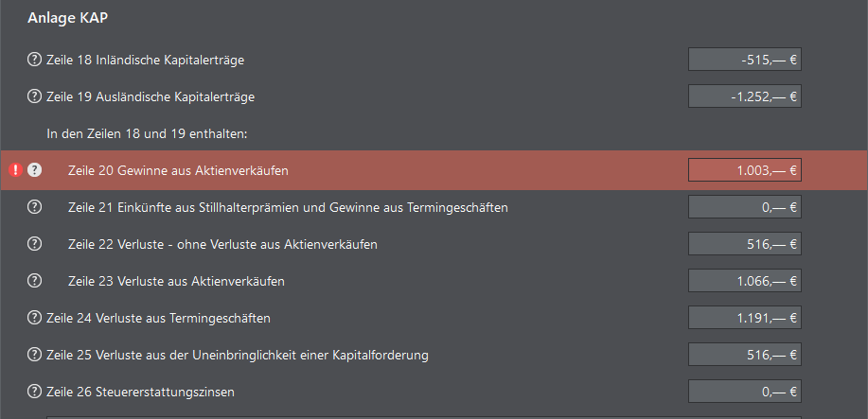This screenshot has width=868, height=419.
Task: Select Zeile 26 Steuererstattungszinsen amount field
Action: point(744,392)
